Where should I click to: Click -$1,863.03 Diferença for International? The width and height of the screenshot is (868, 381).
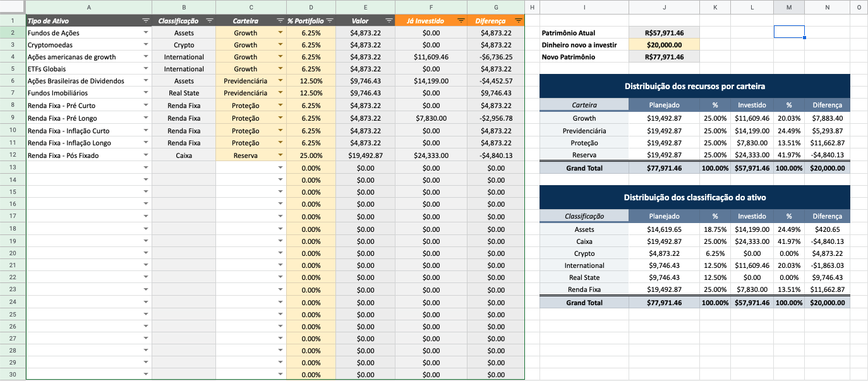click(x=828, y=265)
